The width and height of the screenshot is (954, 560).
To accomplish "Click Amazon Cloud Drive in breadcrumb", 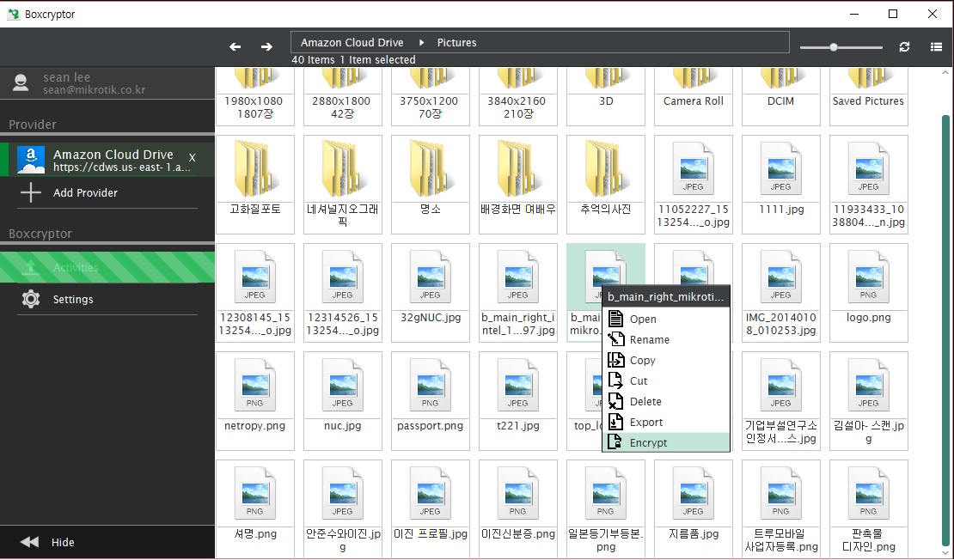I will tap(352, 43).
